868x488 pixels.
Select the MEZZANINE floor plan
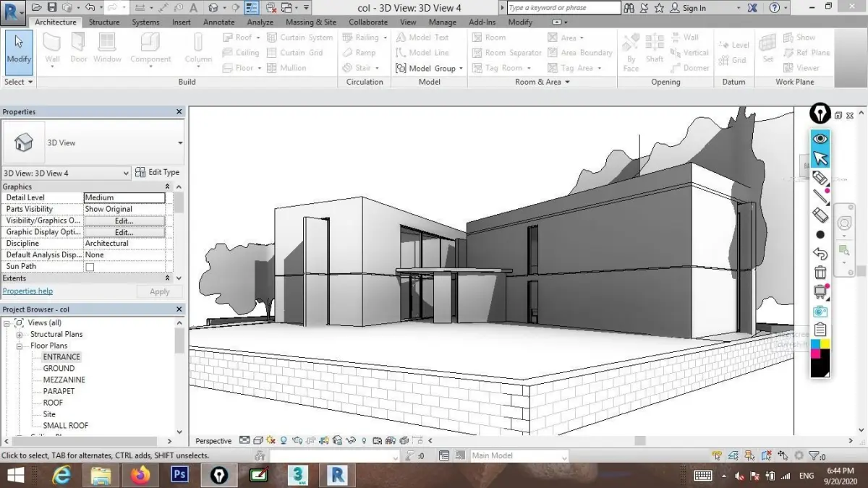click(64, 380)
